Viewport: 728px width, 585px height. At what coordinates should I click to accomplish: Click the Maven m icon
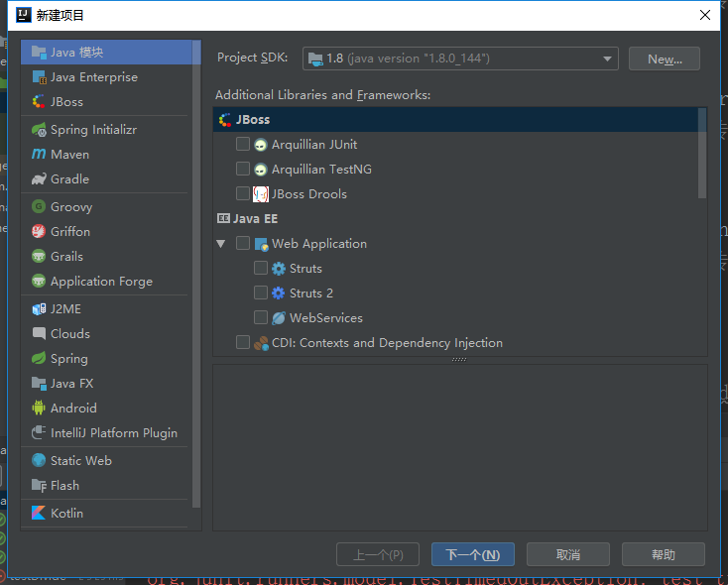(x=39, y=154)
